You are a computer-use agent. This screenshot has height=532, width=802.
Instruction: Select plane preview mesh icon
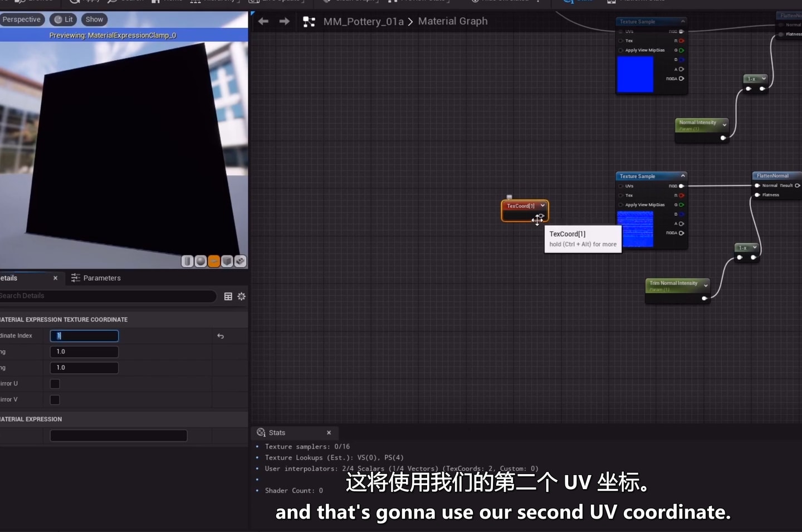pos(214,261)
